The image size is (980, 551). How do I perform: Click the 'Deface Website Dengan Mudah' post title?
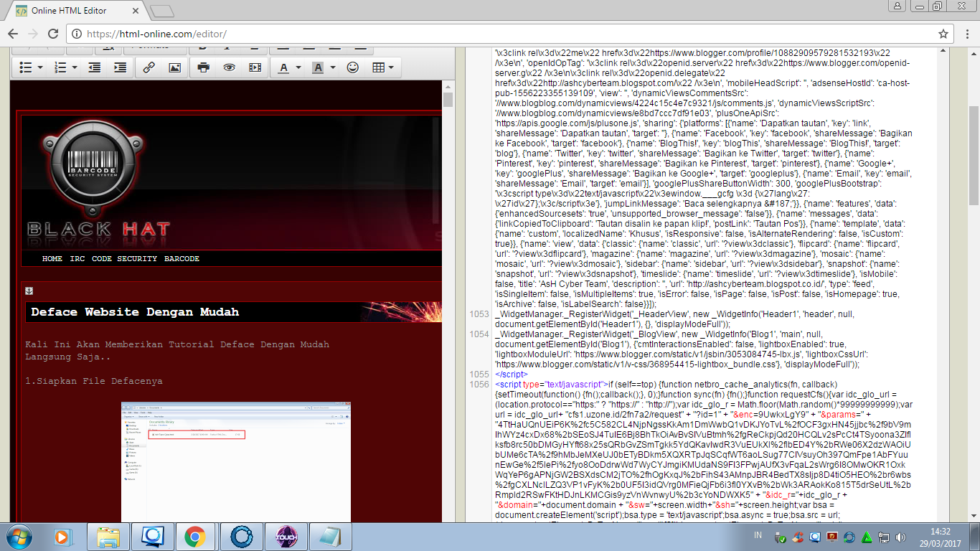(x=135, y=312)
